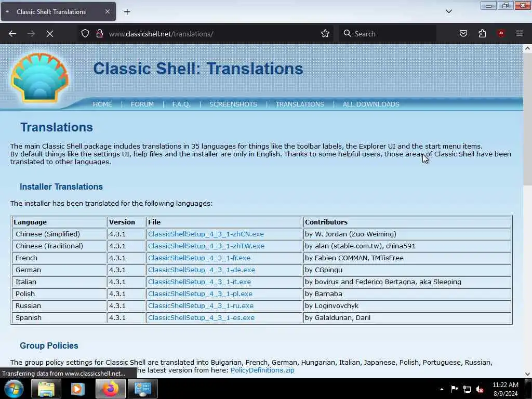This screenshot has width=532, height=399.
Task: Open the F.A.Q. navigation item
Action: [x=181, y=104]
